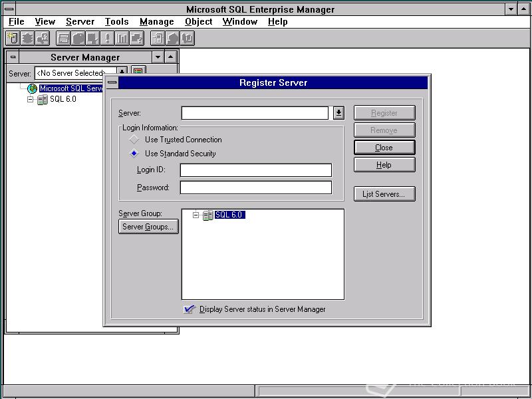Click the Close button in Register Server

384,148
